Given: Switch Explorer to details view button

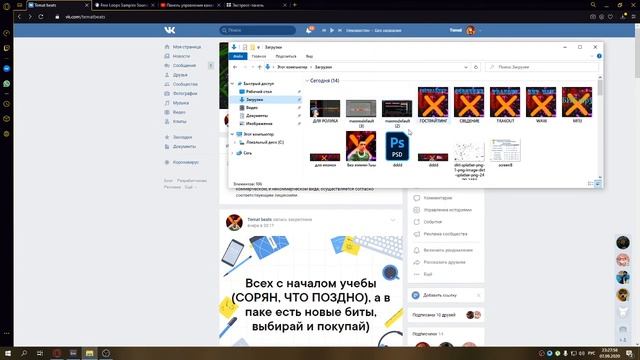Looking at the screenshot, I should pos(591,184).
